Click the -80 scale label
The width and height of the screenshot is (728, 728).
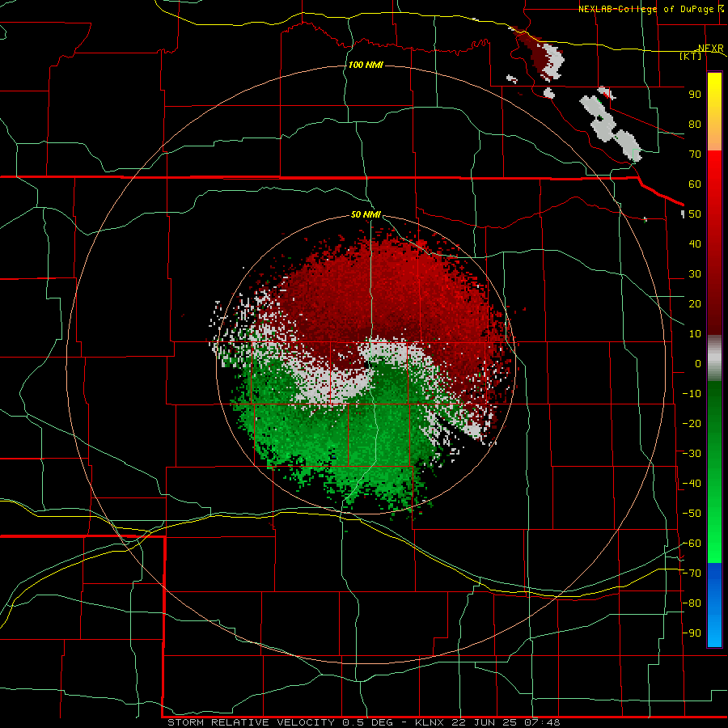[692, 603]
